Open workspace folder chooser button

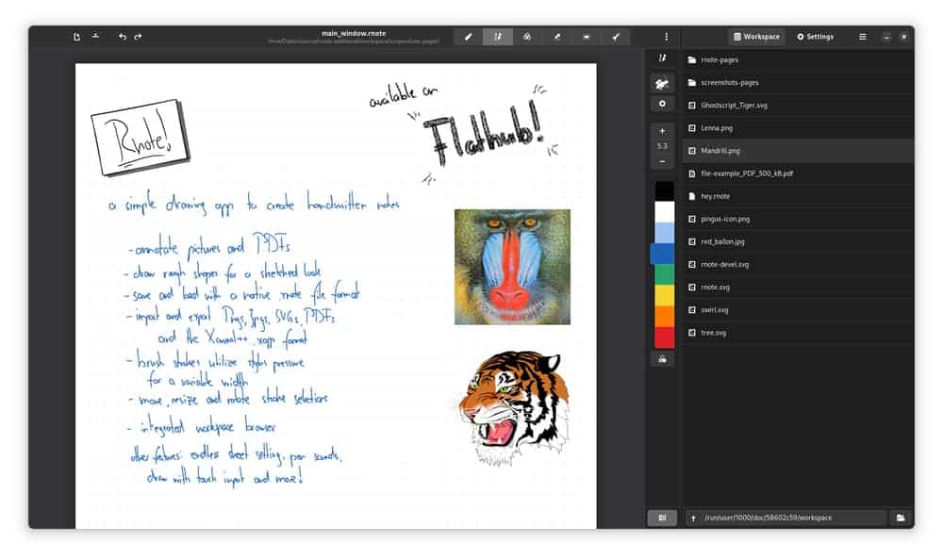coord(901,518)
